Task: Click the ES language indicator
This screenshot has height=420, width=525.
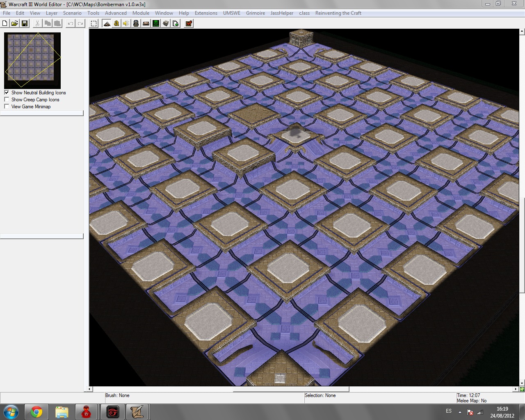Action: 449,411
